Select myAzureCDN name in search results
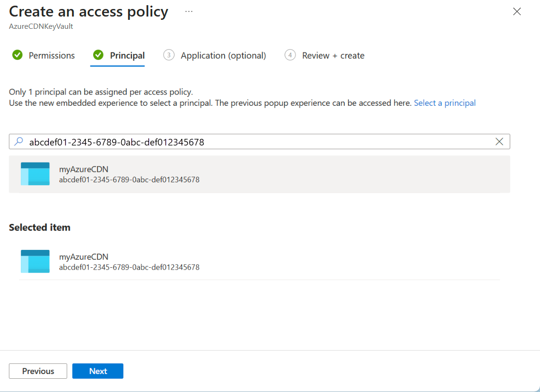 coord(84,169)
